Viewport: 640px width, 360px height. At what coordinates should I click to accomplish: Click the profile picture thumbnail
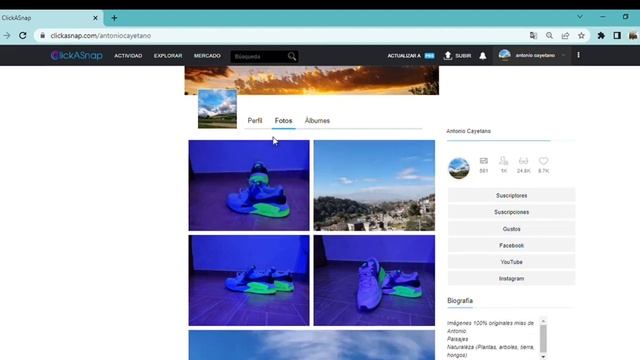pos(217,109)
